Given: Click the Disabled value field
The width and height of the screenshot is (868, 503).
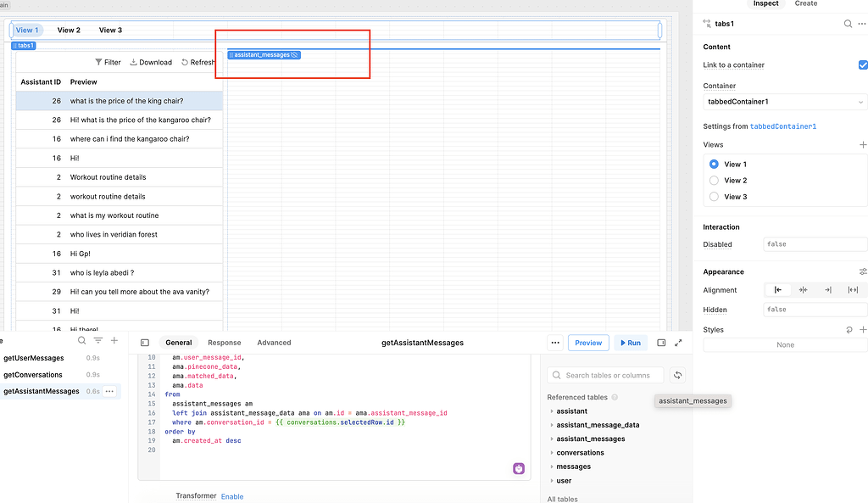Looking at the screenshot, I should (x=815, y=244).
